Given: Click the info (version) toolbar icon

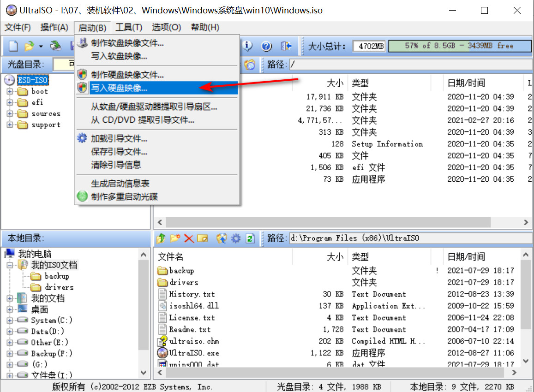Looking at the screenshot, I should pos(246,45).
